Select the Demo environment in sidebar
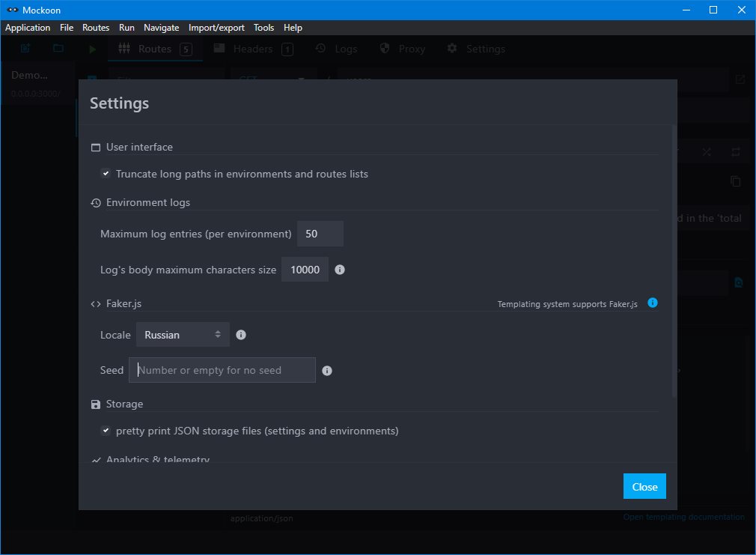 point(37,83)
